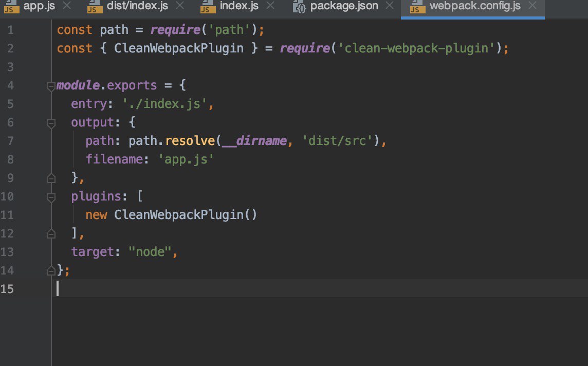Fold at the output closing brace marker
This screenshot has height=366, width=588.
(x=51, y=178)
